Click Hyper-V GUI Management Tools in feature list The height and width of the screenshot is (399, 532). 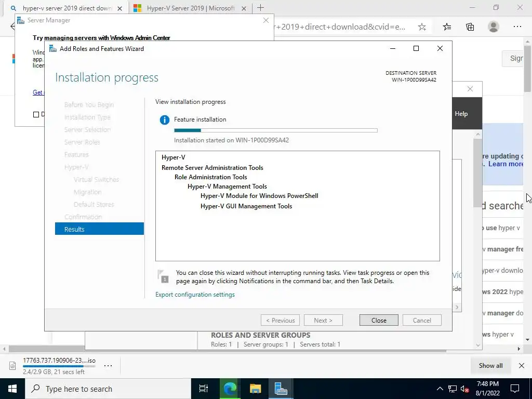pos(246,206)
